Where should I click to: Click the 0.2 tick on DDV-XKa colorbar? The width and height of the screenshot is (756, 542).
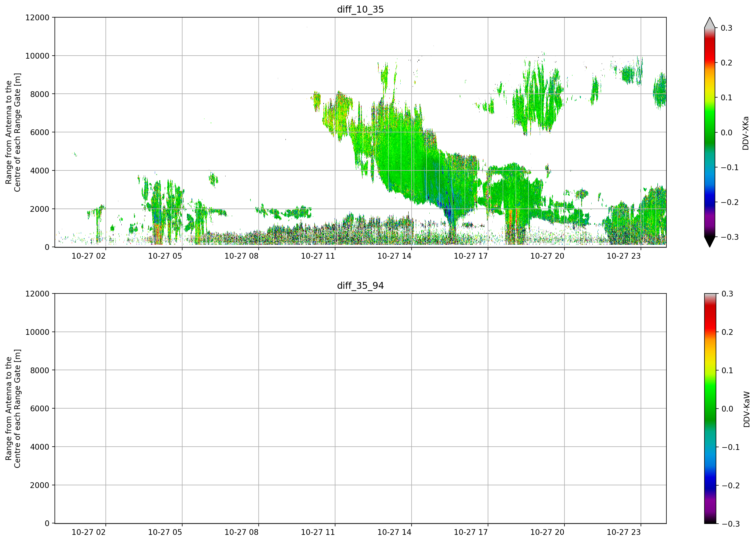(x=727, y=63)
